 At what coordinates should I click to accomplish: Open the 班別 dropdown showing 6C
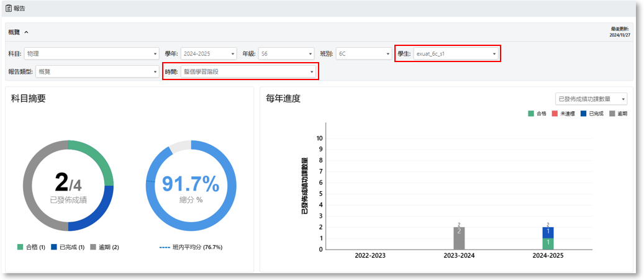pos(363,54)
